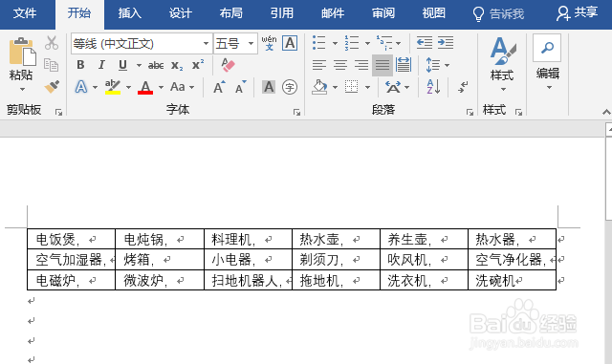Viewport: 612px width, 364px height.
Task: Toggle superscript x²
Action: pos(198,65)
